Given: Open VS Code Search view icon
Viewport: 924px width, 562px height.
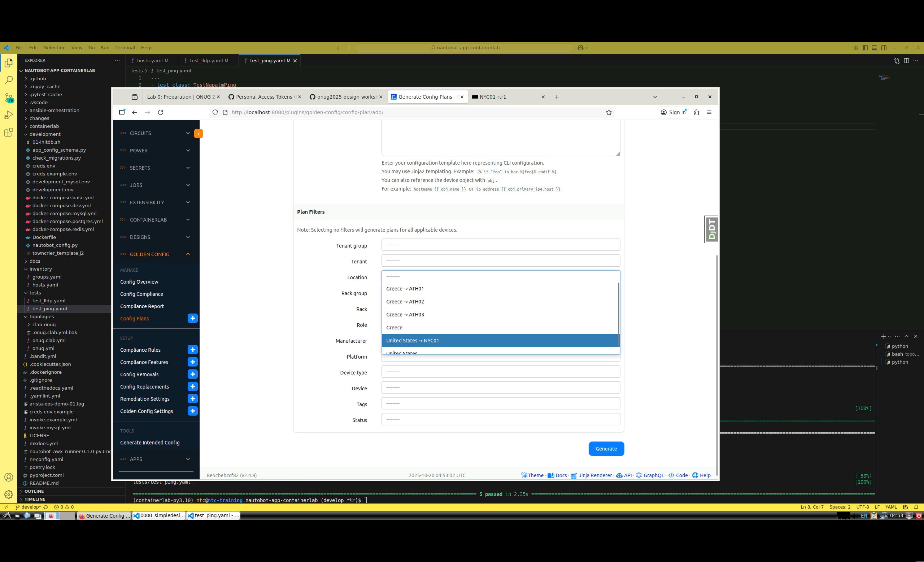Looking at the screenshot, I should click(8, 80).
